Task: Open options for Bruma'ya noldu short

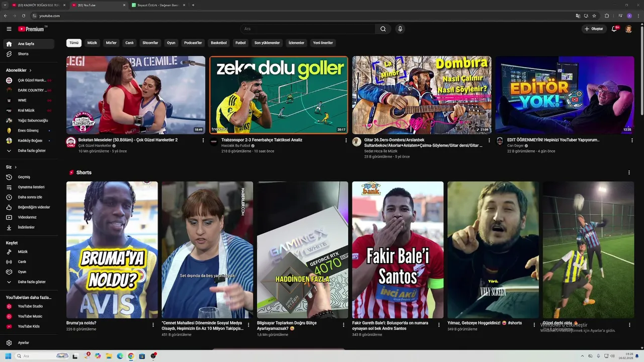Action: [153, 325]
